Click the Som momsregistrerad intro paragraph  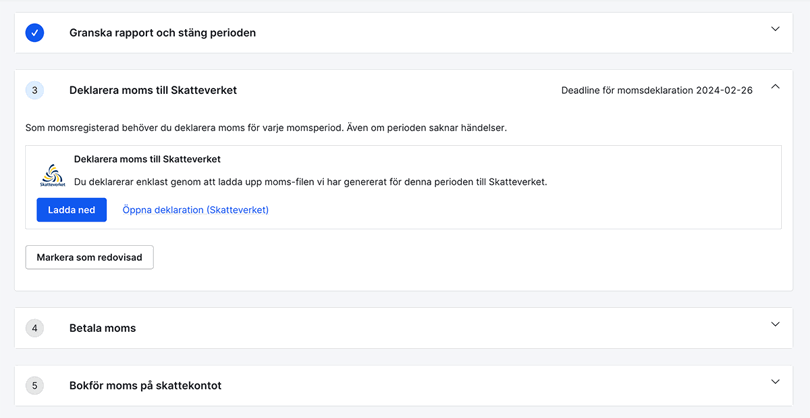click(x=265, y=128)
